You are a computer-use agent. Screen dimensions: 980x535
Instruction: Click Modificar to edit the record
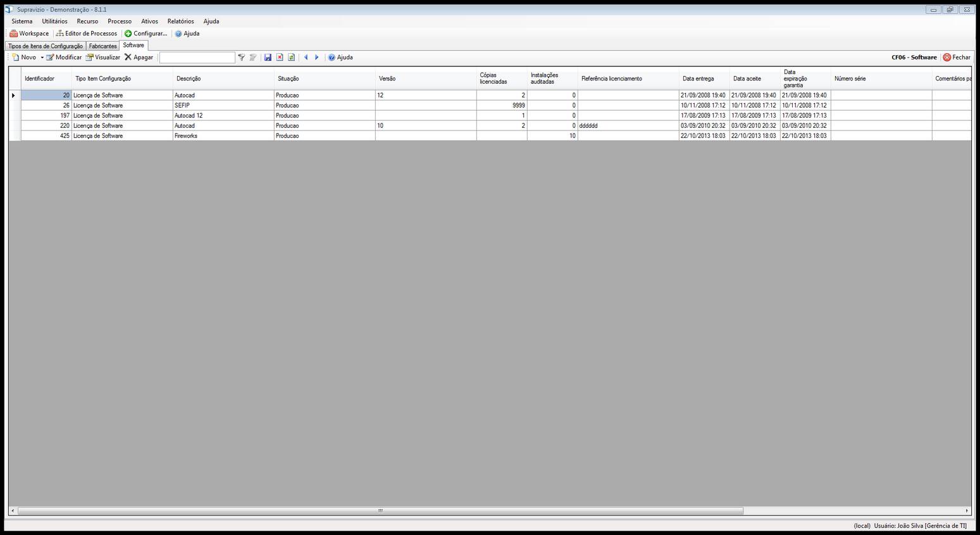pos(64,57)
